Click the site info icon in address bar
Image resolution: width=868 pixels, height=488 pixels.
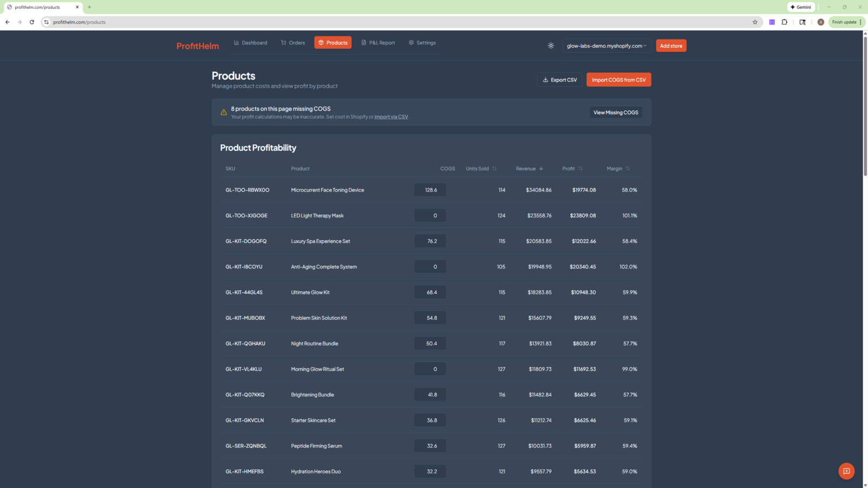[47, 22]
